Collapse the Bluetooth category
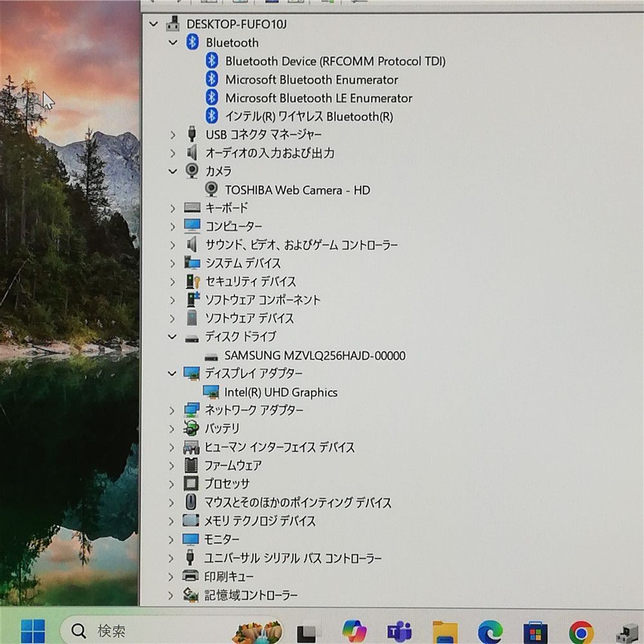The height and width of the screenshot is (644, 644). coord(172,43)
